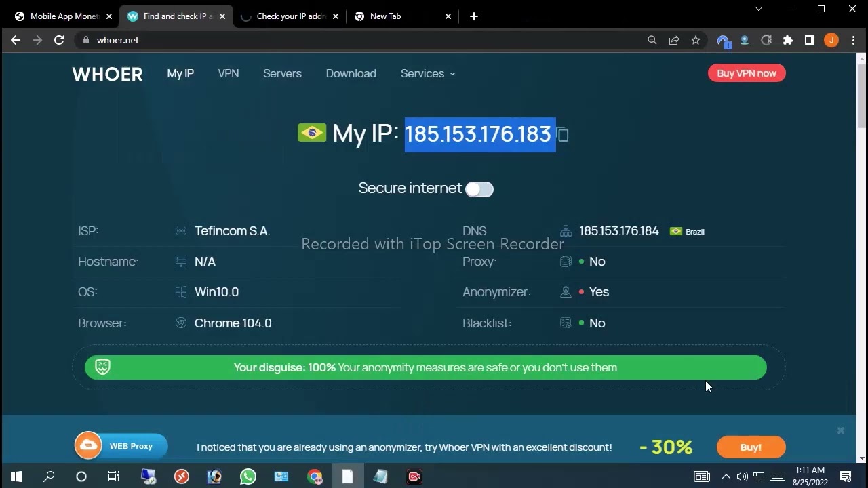Switch to the New Tab tab

coord(401,16)
